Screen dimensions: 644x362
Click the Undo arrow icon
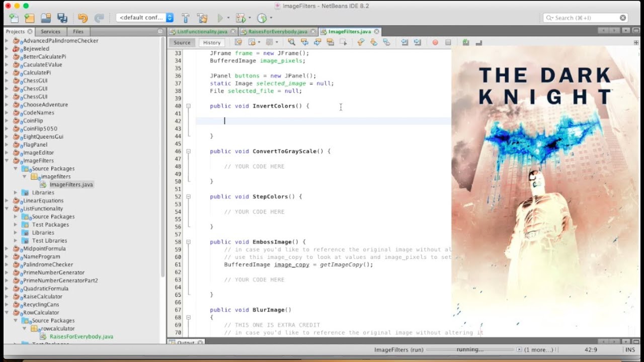pyautogui.click(x=83, y=18)
